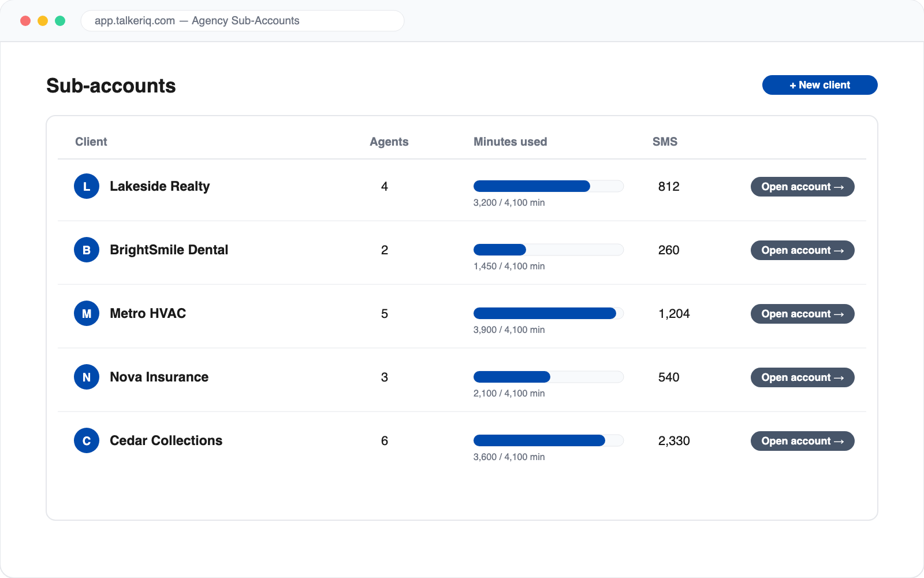
Task: Open account for Lakeside Realty
Action: (x=803, y=187)
